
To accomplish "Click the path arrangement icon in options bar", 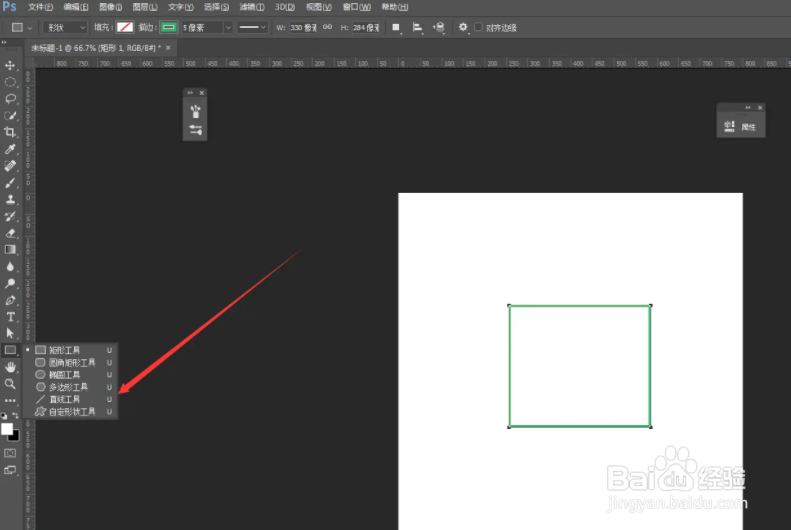I will pyautogui.click(x=438, y=28).
